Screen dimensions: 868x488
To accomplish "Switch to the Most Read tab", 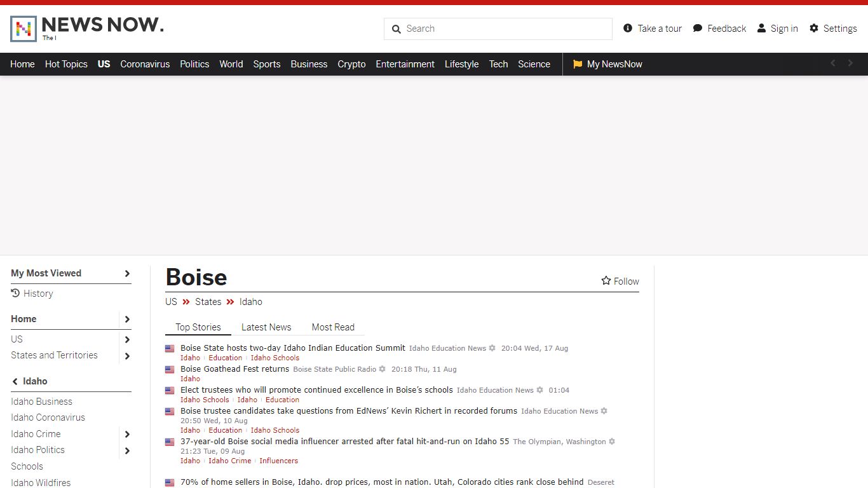I will coord(333,327).
